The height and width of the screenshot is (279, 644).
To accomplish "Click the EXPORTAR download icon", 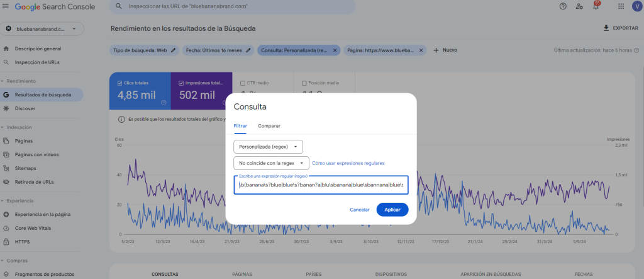I will tap(606, 28).
